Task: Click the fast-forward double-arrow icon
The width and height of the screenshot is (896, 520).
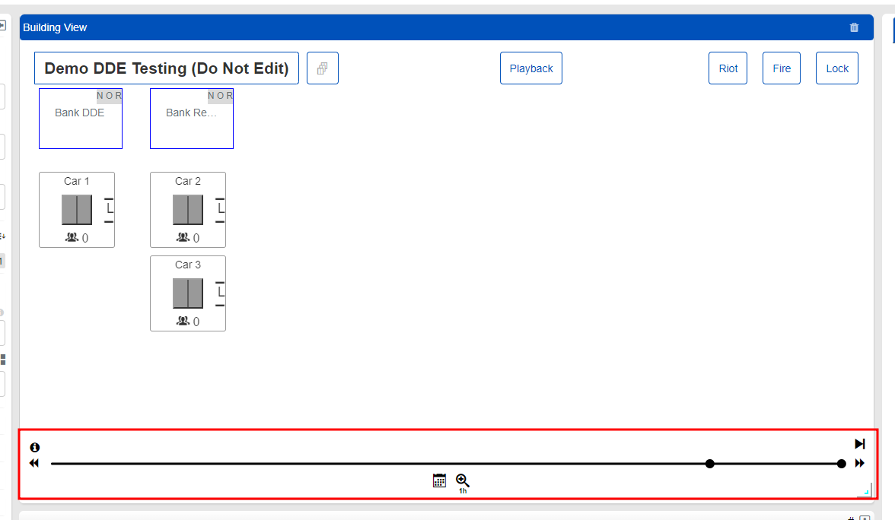Action: click(860, 464)
